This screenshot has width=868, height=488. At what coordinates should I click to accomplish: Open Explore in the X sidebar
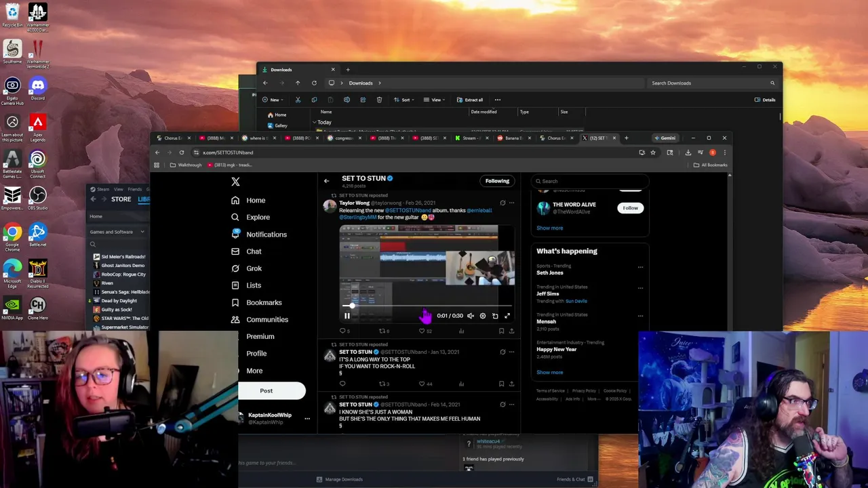click(x=250, y=218)
